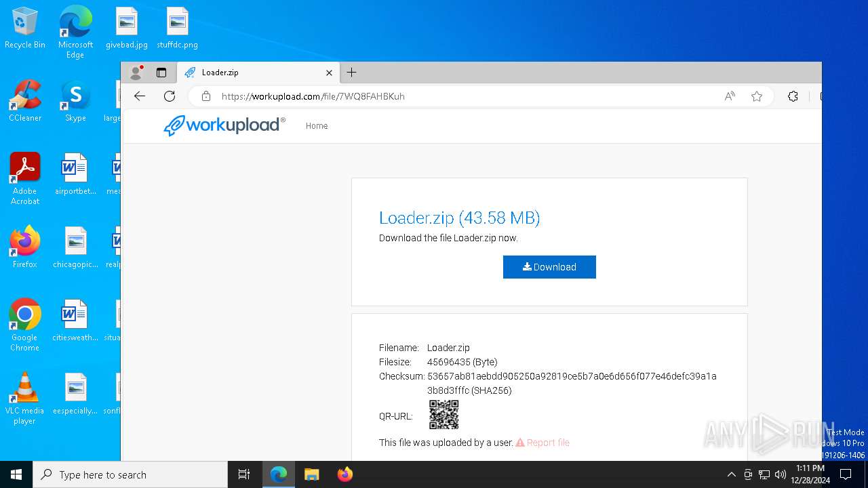
Task: View site information lock icon
Action: coord(206,96)
